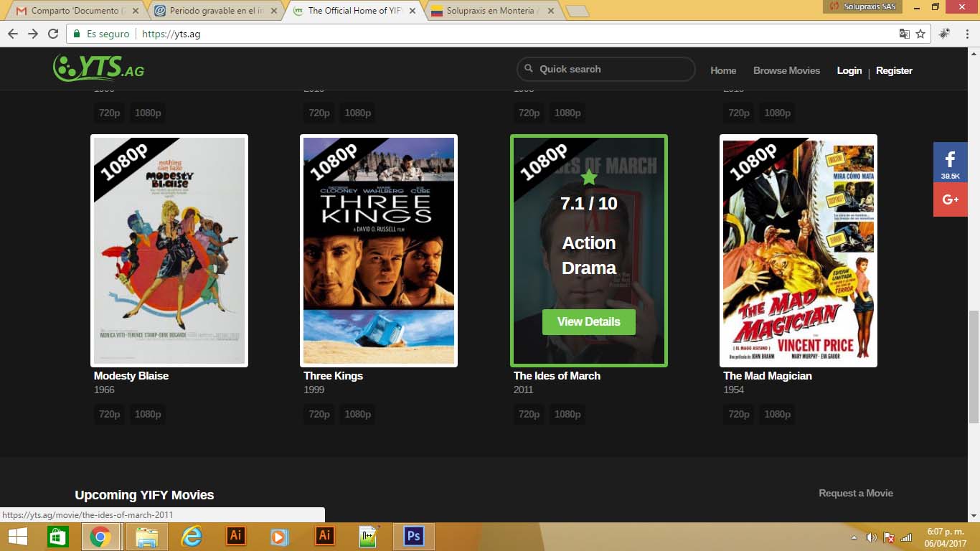Focus the Quick search field

point(606,69)
